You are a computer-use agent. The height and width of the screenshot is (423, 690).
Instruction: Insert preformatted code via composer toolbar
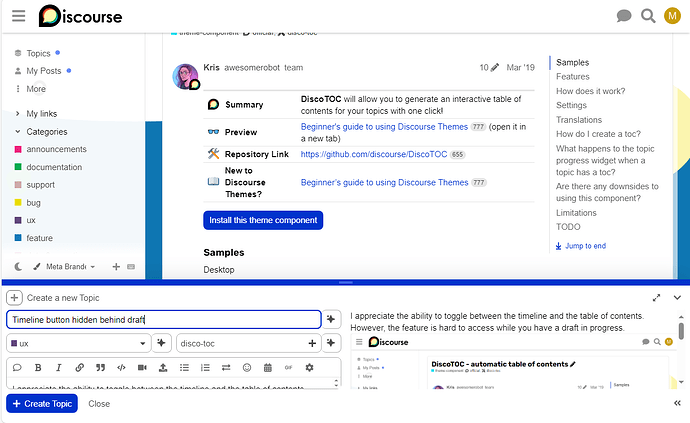coord(121,368)
